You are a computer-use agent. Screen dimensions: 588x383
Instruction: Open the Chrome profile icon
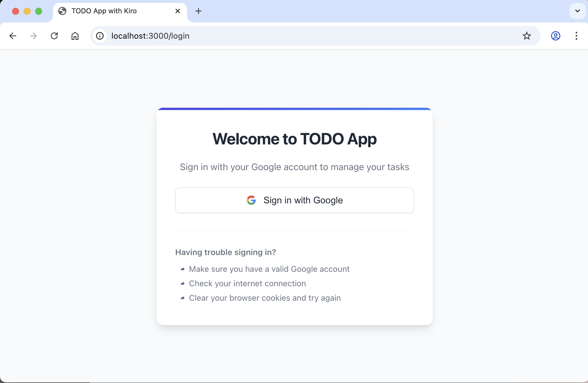tap(556, 36)
